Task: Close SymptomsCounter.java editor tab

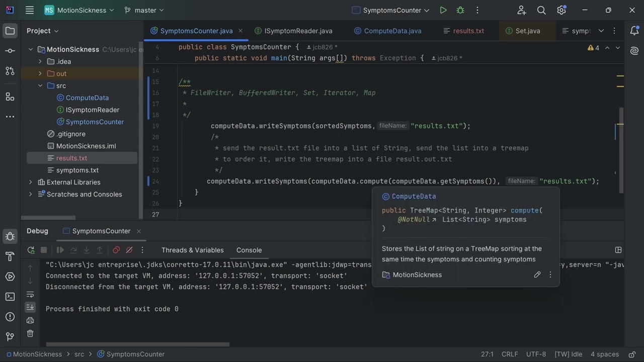Action: click(240, 31)
